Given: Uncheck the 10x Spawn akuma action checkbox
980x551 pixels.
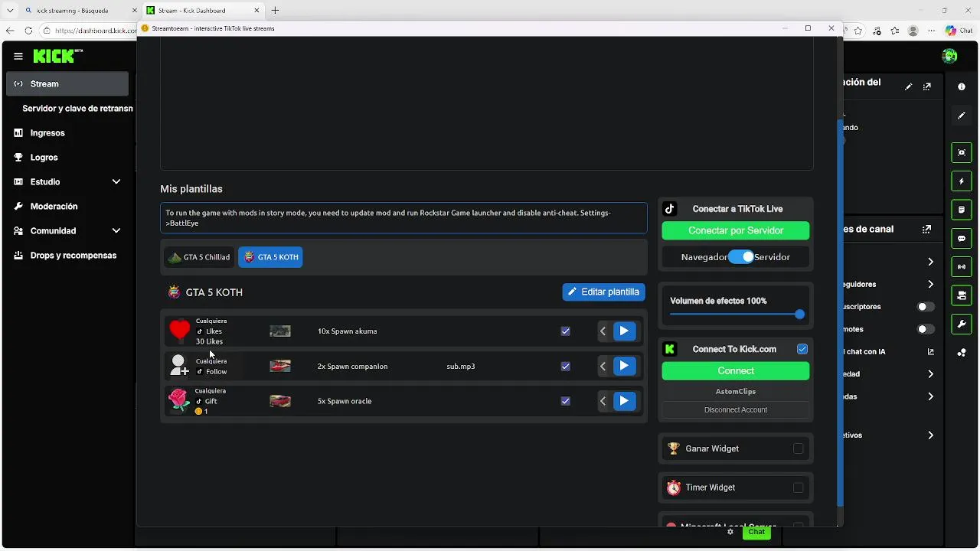Looking at the screenshot, I should 565,331.
